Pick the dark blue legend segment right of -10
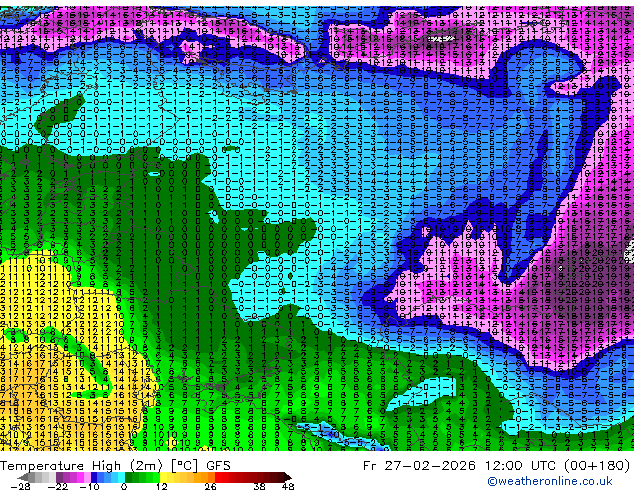The width and height of the screenshot is (634, 490). 94,477
